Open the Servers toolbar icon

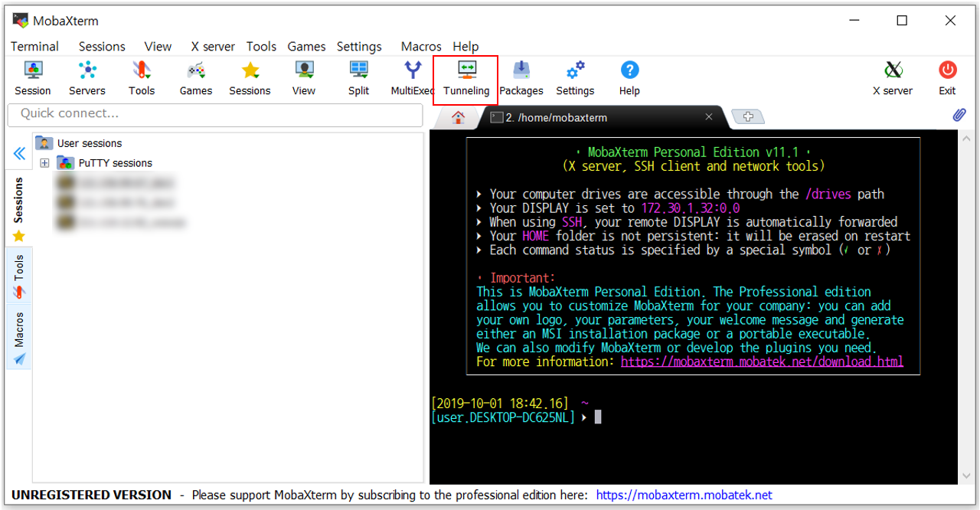tap(87, 79)
